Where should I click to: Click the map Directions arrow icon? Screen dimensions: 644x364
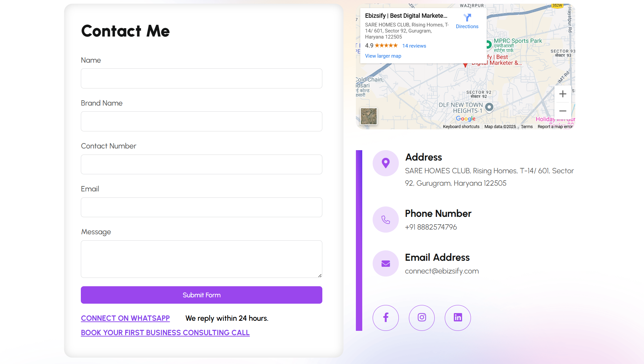467,17
